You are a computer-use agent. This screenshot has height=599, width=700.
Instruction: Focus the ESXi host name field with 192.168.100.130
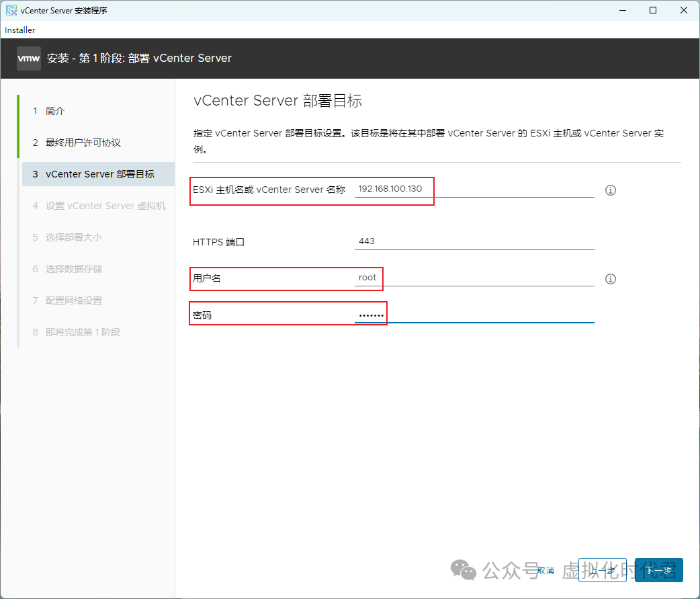pos(474,189)
